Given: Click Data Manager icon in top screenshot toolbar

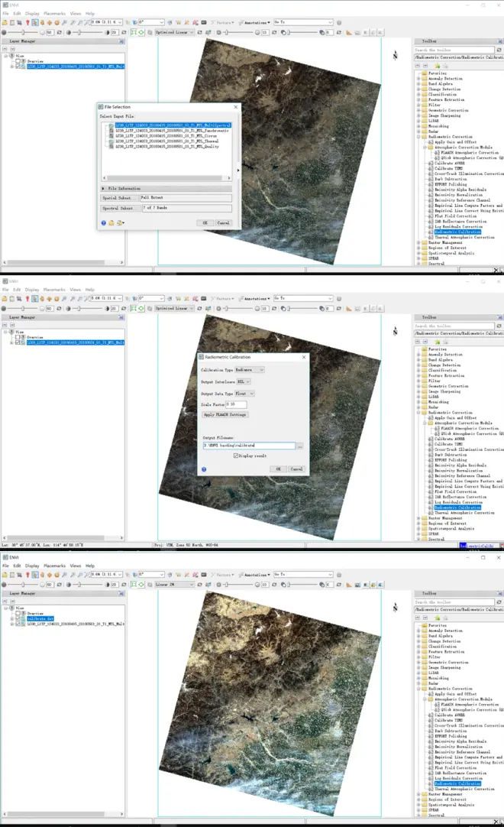Looking at the screenshot, I should point(12,23).
